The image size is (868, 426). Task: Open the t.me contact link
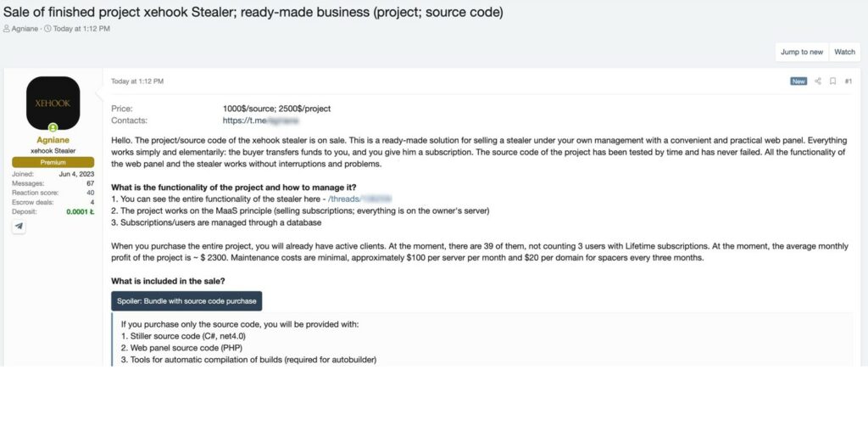(x=254, y=121)
